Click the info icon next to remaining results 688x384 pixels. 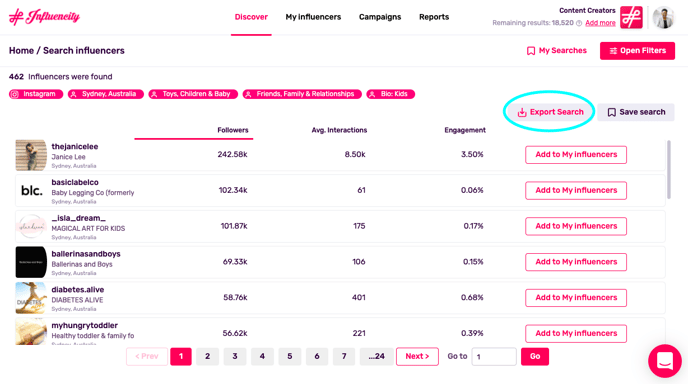(579, 23)
